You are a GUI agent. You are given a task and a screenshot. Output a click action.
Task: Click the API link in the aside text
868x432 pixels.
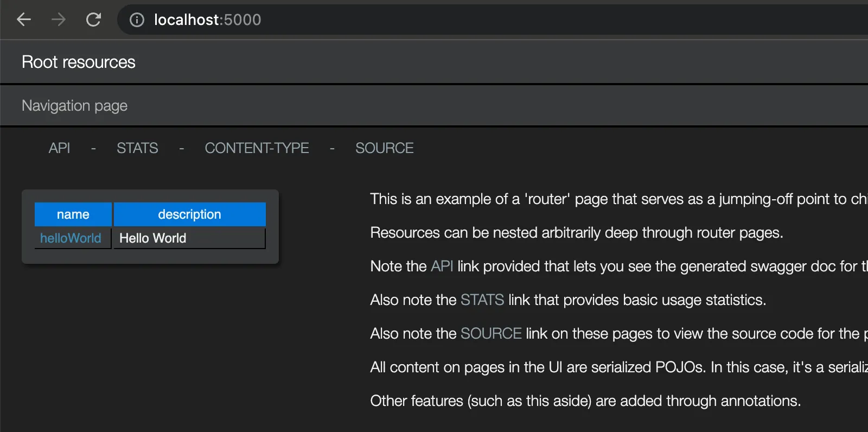(442, 266)
